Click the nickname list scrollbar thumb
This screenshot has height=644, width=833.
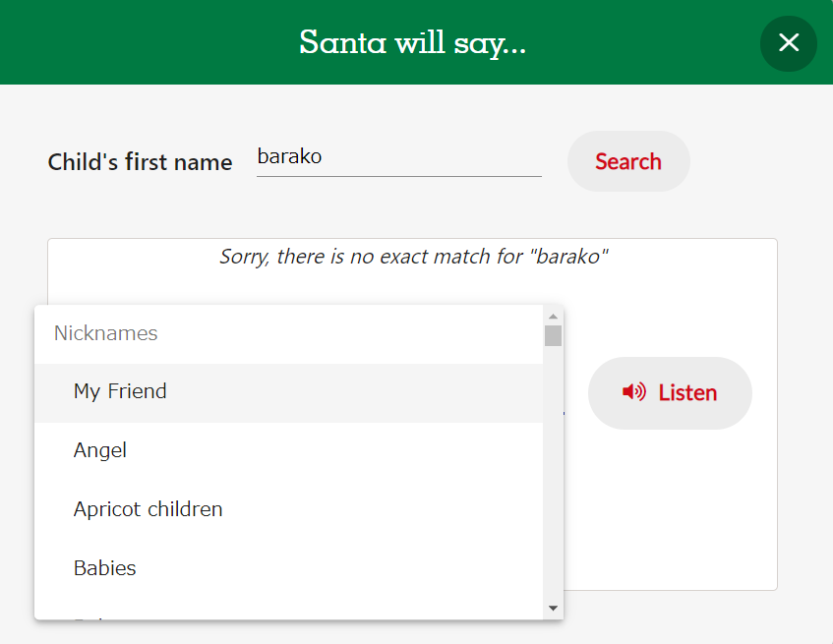(x=553, y=336)
